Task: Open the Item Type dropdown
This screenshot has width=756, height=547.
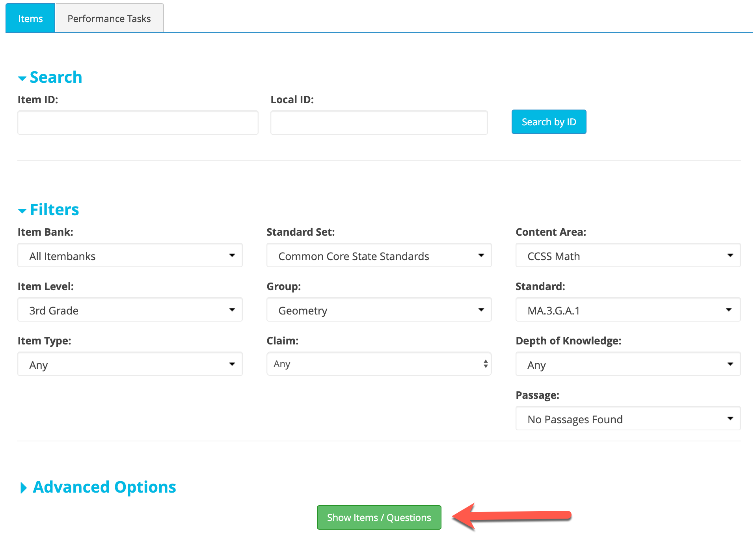Action: point(130,364)
